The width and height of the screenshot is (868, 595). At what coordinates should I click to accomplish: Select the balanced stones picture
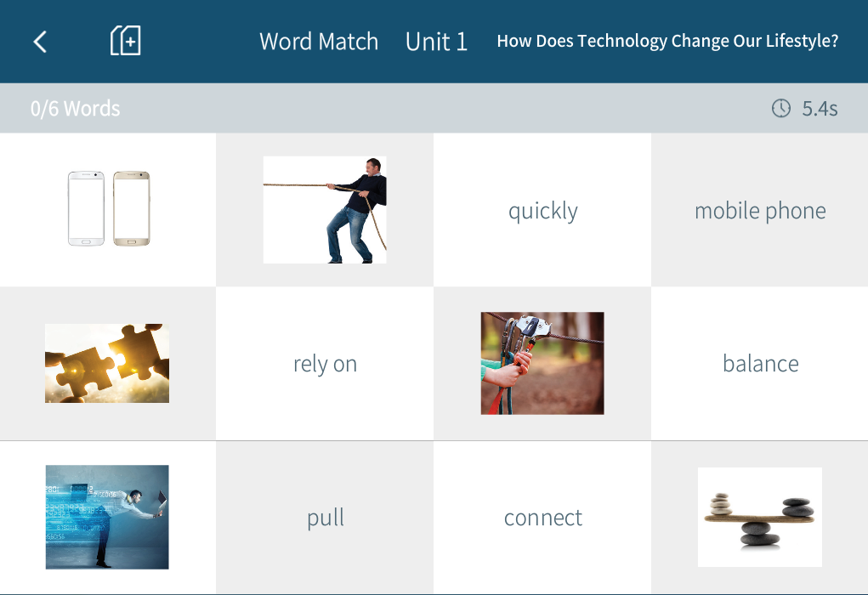759,517
